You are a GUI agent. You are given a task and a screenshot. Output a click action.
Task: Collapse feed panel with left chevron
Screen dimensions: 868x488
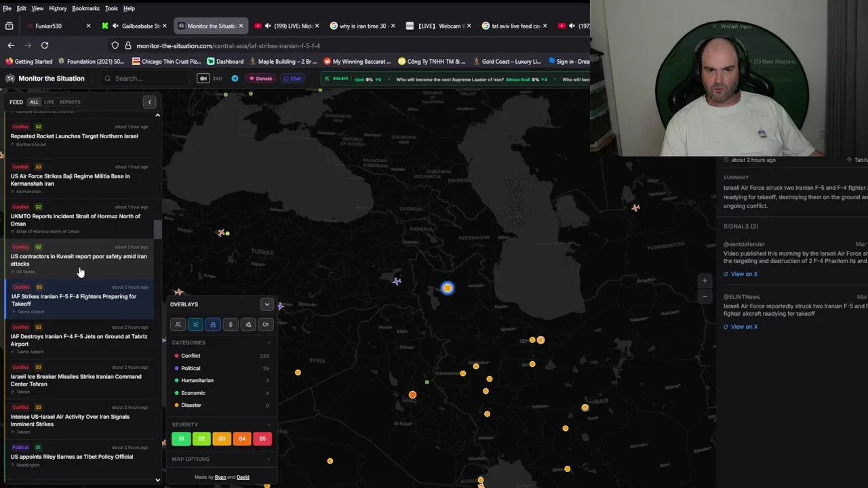tap(150, 102)
